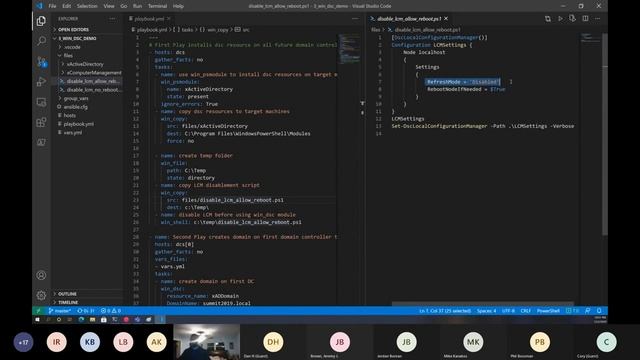Open problems errors and warnings indicator
This screenshot has height=360, width=640.
pos(111,311)
